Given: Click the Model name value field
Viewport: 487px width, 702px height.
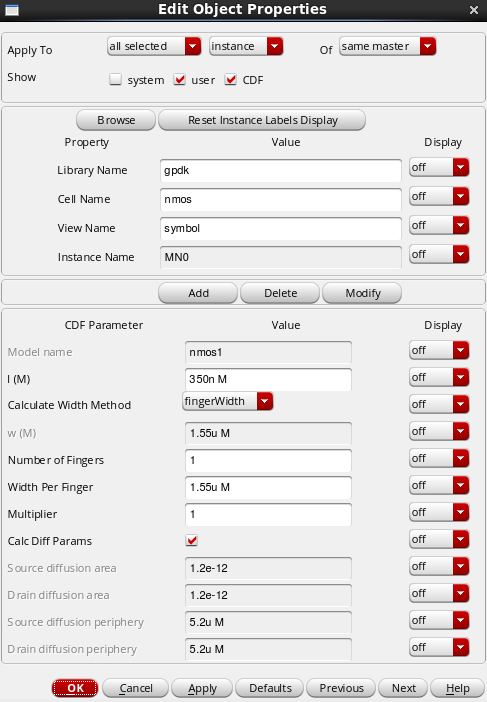Looking at the screenshot, I should click(268, 352).
